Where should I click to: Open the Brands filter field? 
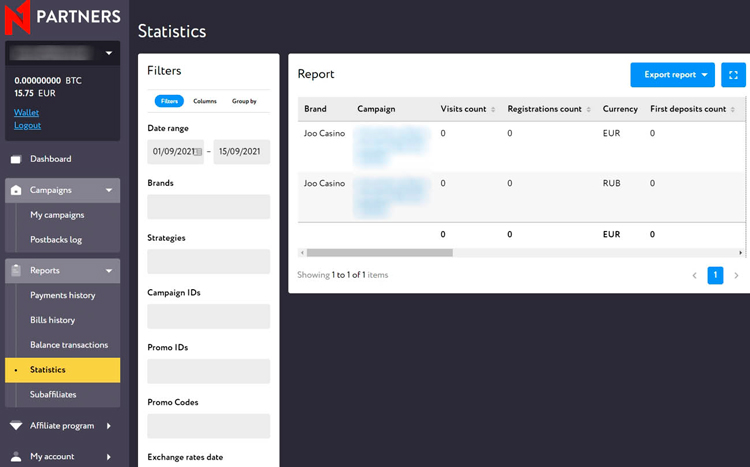click(x=209, y=207)
